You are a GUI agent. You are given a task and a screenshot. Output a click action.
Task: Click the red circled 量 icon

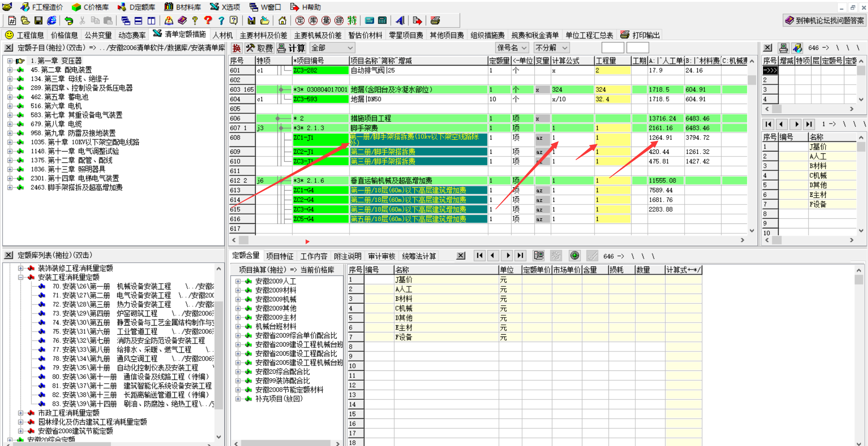[x=326, y=21]
